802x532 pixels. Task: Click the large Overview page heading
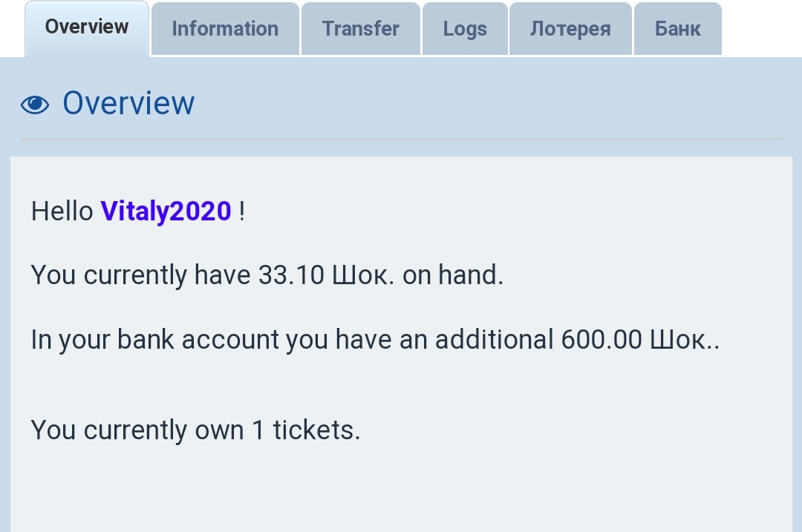click(x=128, y=103)
